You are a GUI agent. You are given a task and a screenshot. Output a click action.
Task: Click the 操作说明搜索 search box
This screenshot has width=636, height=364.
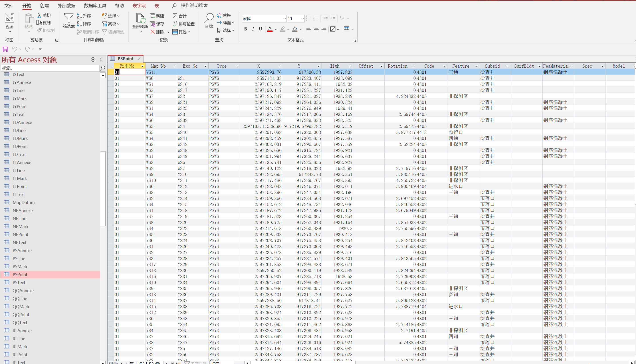[194, 6]
